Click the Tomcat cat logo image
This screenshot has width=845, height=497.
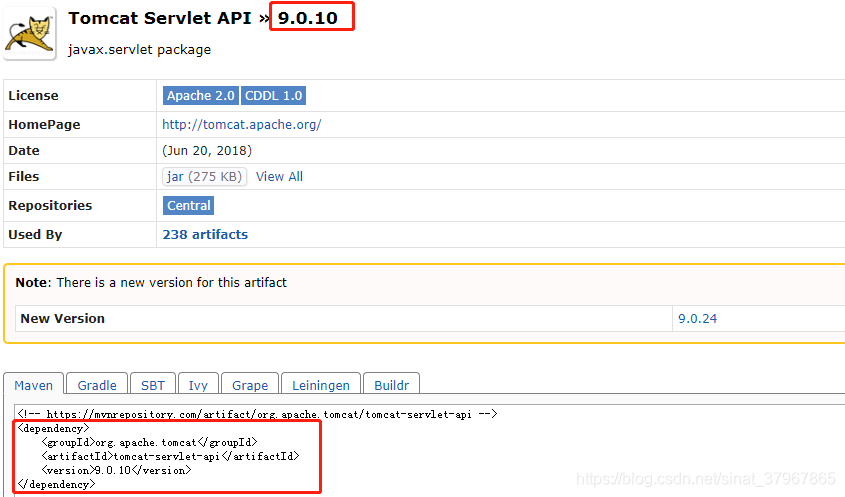(30, 34)
